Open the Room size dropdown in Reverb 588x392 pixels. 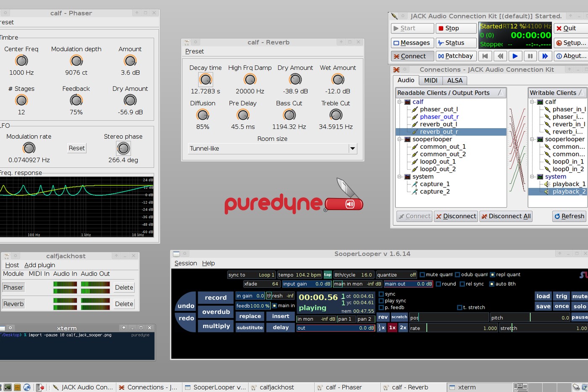point(352,148)
